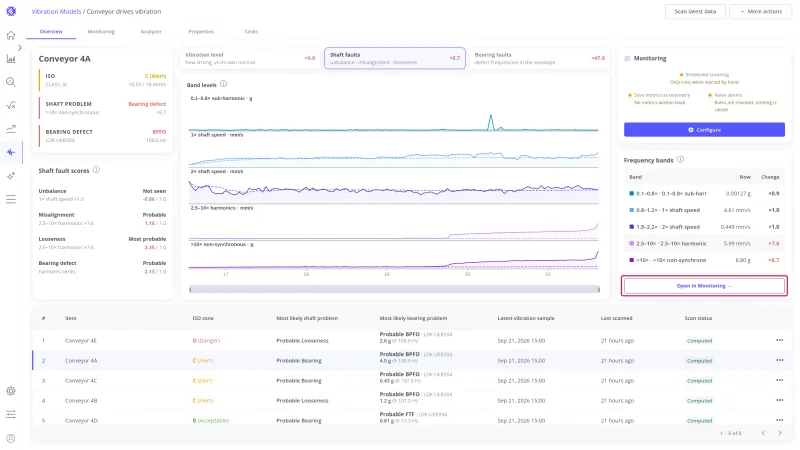Switch to the Overview tab
Screen dimensions: 800x450
coord(51,32)
